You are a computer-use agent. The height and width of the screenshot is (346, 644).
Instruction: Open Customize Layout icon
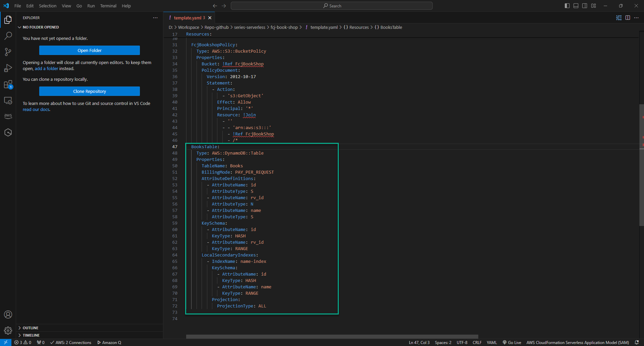pos(593,6)
